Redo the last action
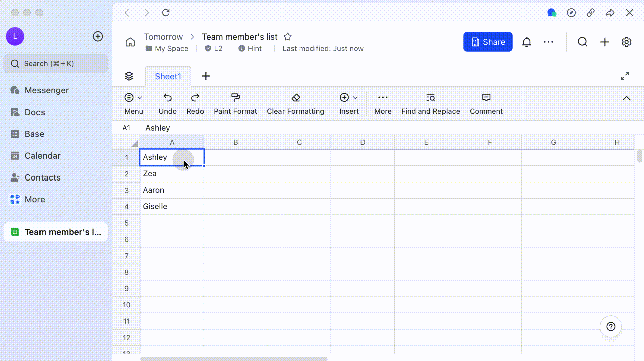The image size is (644, 361). (195, 103)
